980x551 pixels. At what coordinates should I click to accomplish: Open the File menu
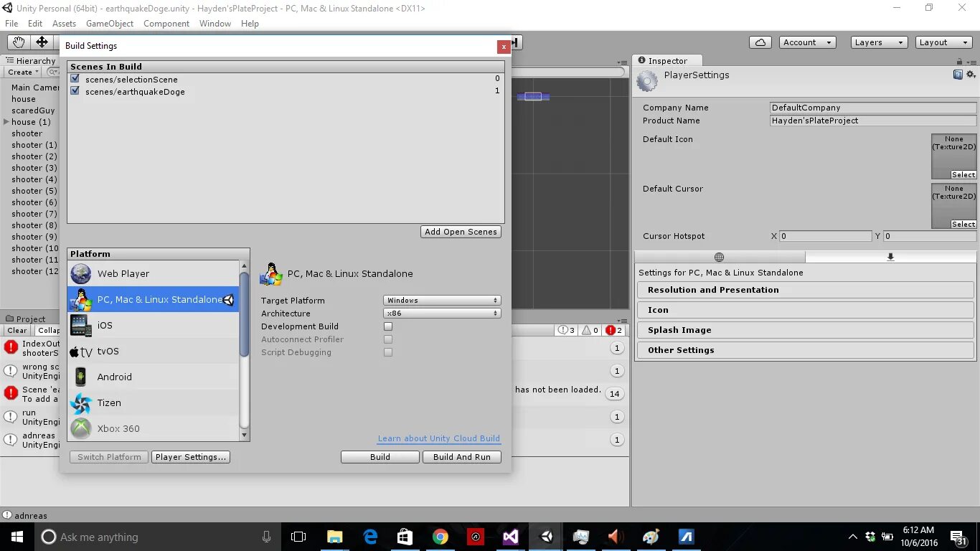[11, 24]
